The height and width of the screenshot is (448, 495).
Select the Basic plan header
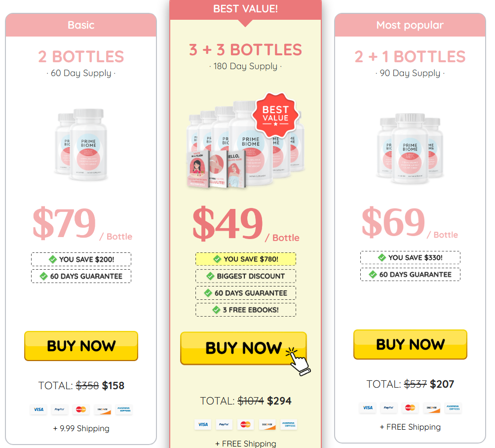tap(81, 25)
